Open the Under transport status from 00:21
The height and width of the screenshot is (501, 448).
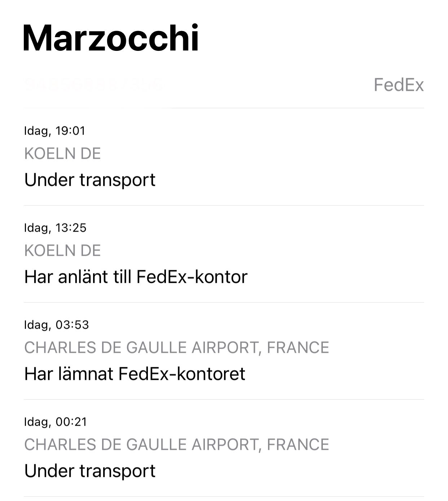click(x=90, y=471)
